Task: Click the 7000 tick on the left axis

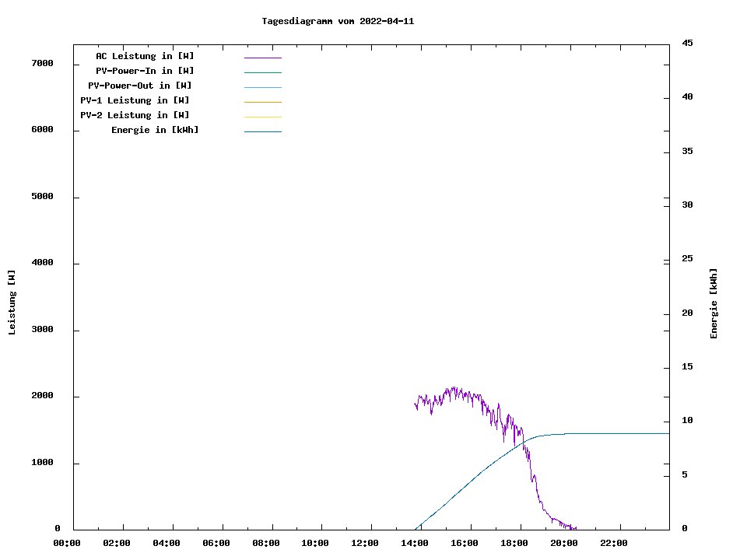Action: (43, 63)
